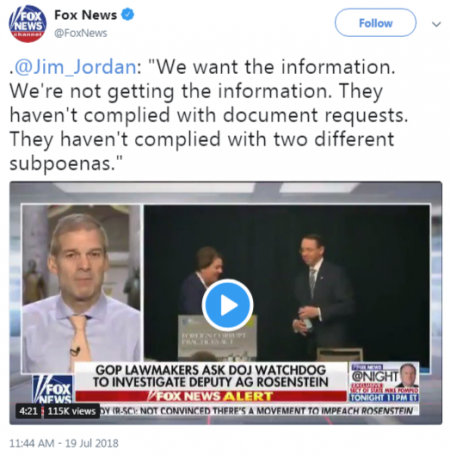Viewport: 450px width, 456px height.
Task: Click the Tonight 11PM ET promo label
Action: 384,398
